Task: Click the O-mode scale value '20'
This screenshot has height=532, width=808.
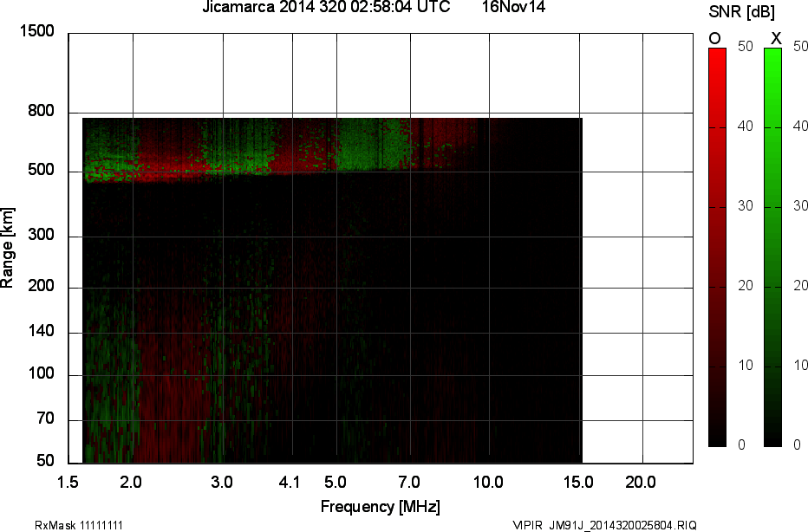Action: pyautogui.click(x=745, y=286)
